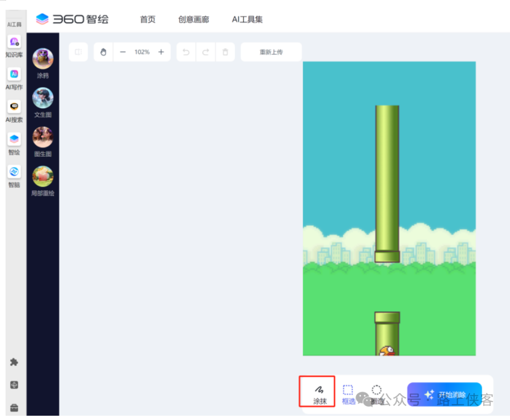Select the 圈选 lasso selection tool
The height and width of the screenshot is (420, 510).
pos(377,395)
